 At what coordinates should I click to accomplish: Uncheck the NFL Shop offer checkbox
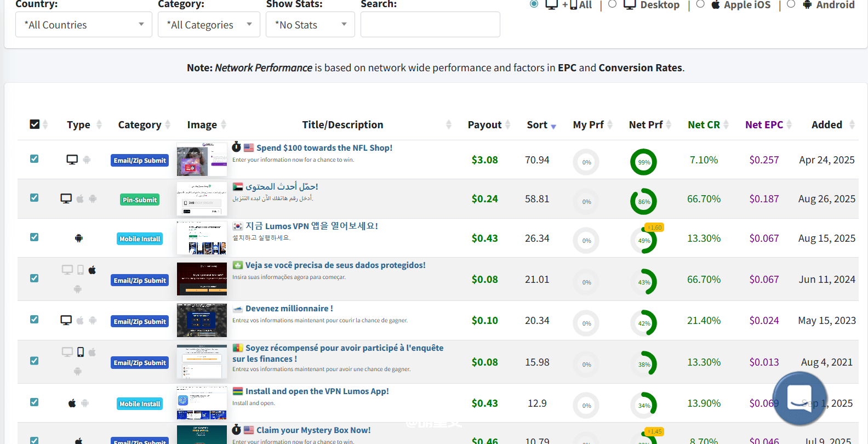tap(35, 159)
